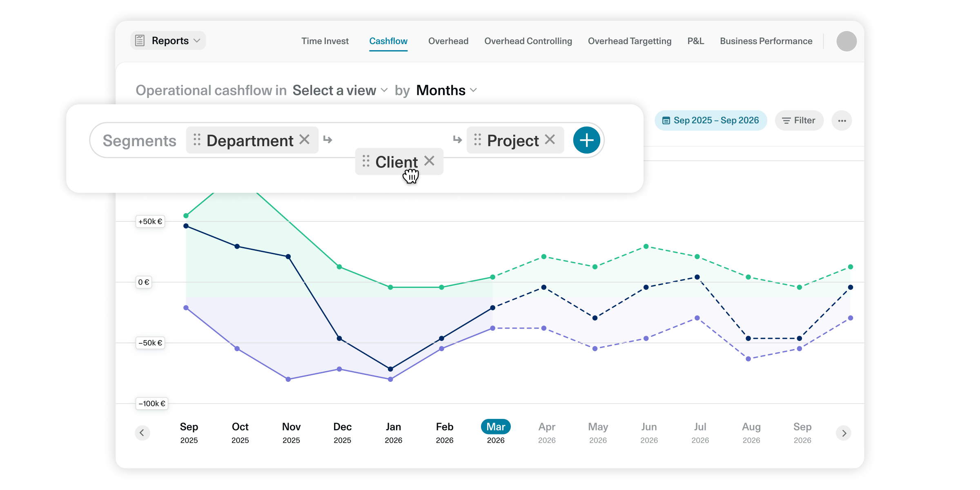980x490 pixels.
Task: Open the Sep 2025 – Sep 2026 date range
Action: pos(710,120)
